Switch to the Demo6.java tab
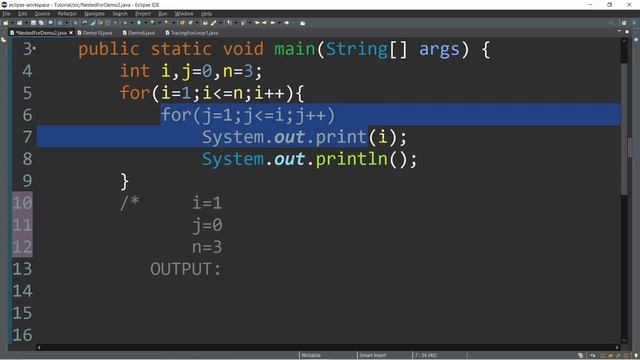This screenshot has width=640, height=360. point(139,33)
